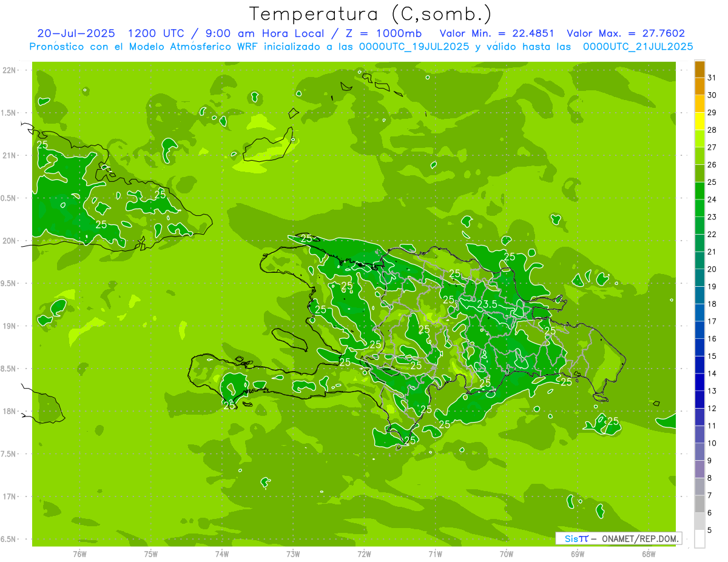This screenshot has width=728, height=562.
Task: Click the '72W' longitude axis label
Action: click(364, 554)
